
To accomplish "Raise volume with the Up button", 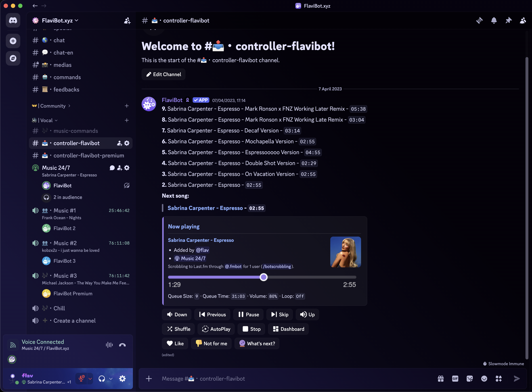I will tap(307, 314).
